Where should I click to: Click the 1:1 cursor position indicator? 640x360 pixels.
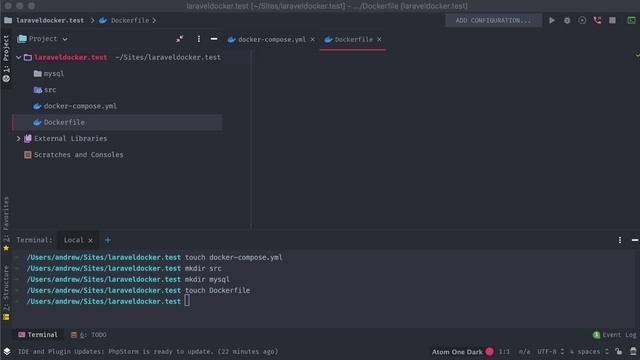pyautogui.click(x=504, y=351)
